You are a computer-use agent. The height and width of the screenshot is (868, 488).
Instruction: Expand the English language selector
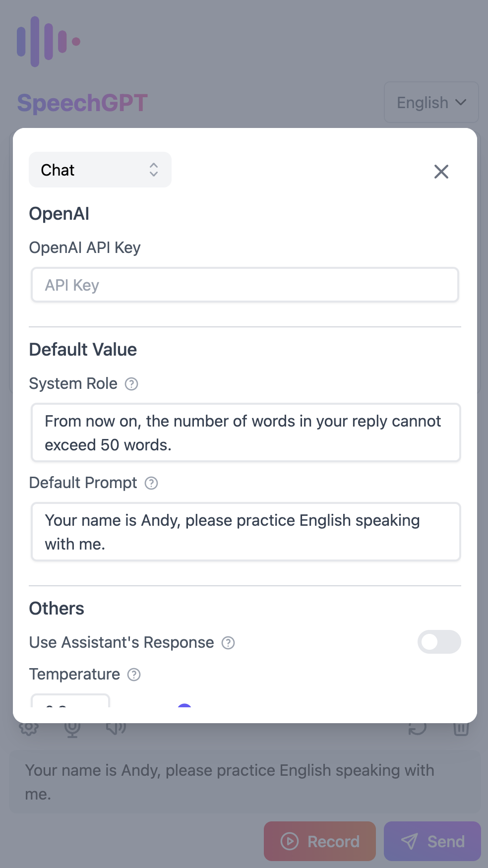pyautogui.click(x=431, y=102)
